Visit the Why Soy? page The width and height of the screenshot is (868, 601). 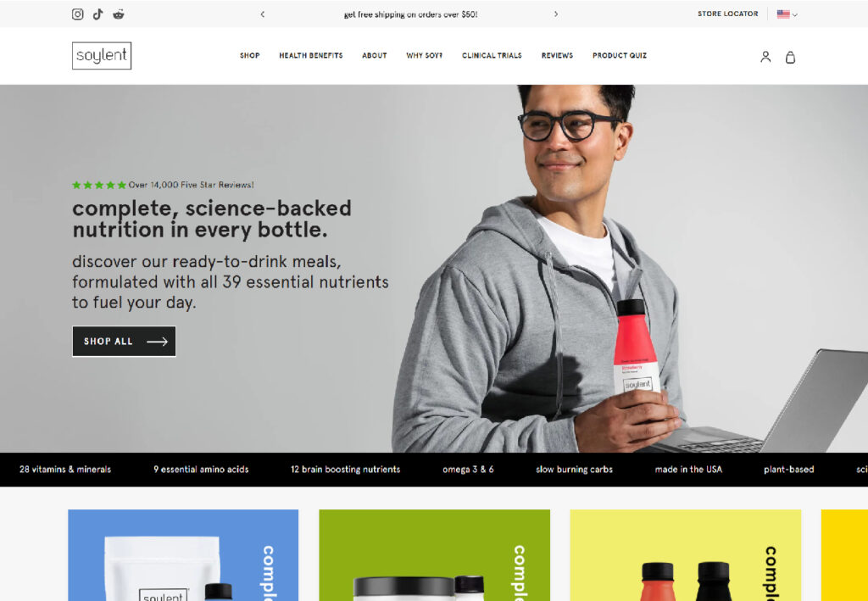424,55
